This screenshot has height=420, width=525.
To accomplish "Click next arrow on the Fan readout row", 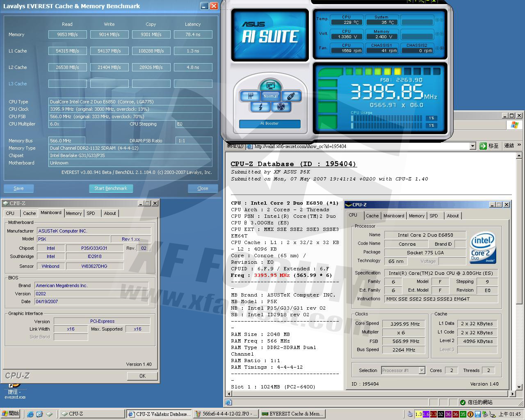I will [x=442, y=48].
